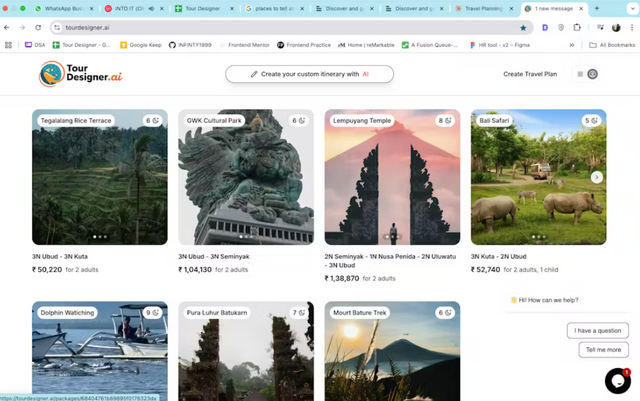640x401 pixels.
Task: Click the 3N Kuta - 2N Ubud title
Action: (499, 256)
